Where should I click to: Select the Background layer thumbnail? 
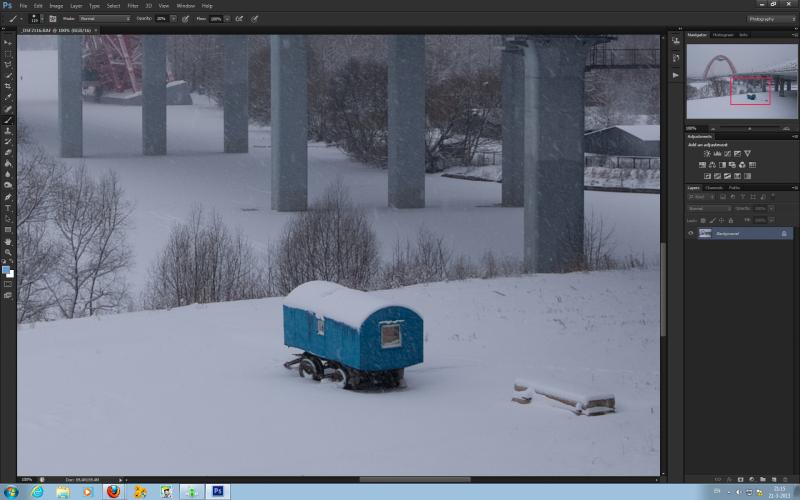(705, 234)
